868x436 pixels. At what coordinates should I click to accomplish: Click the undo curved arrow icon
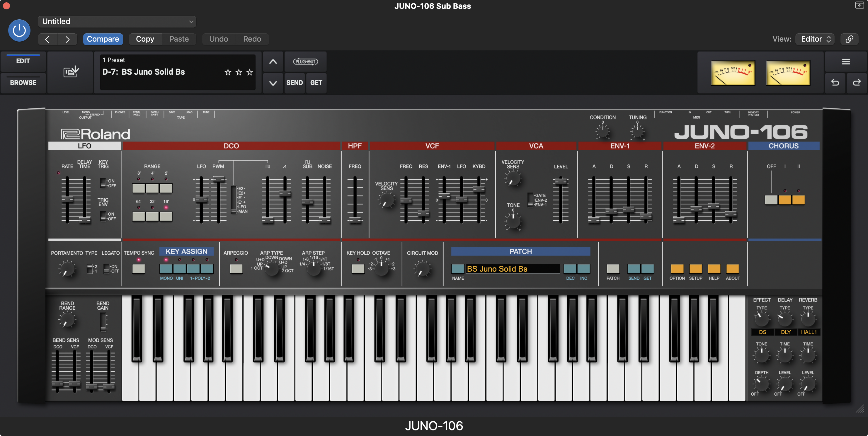pos(835,83)
